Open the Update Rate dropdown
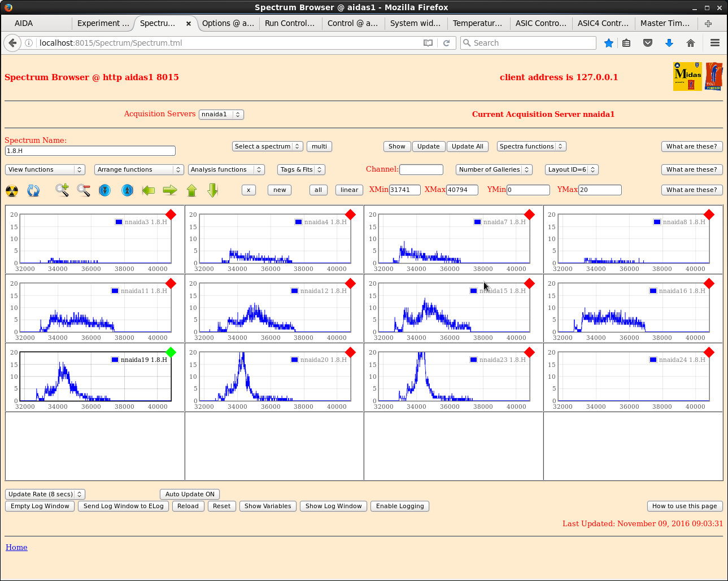The height and width of the screenshot is (581, 728). coord(45,494)
